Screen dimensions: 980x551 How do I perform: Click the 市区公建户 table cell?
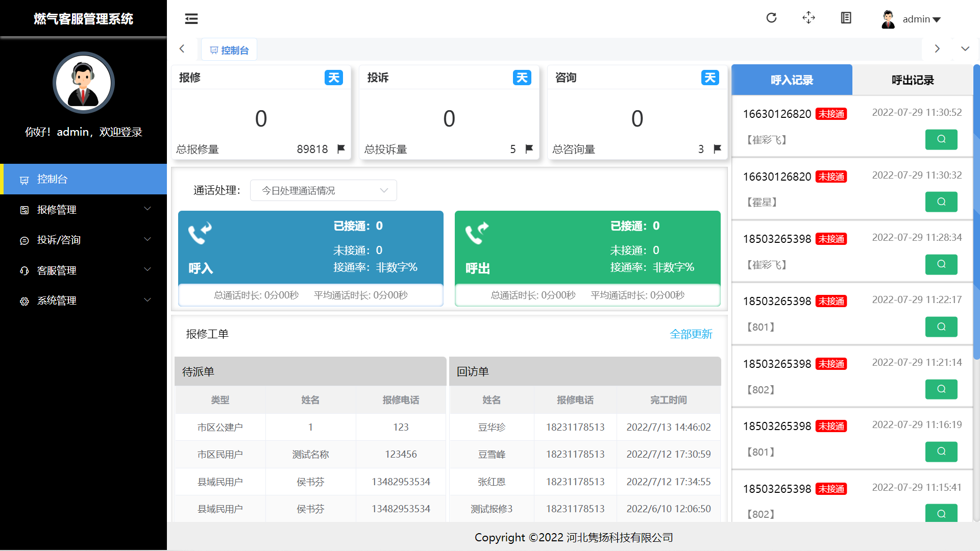tap(220, 427)
